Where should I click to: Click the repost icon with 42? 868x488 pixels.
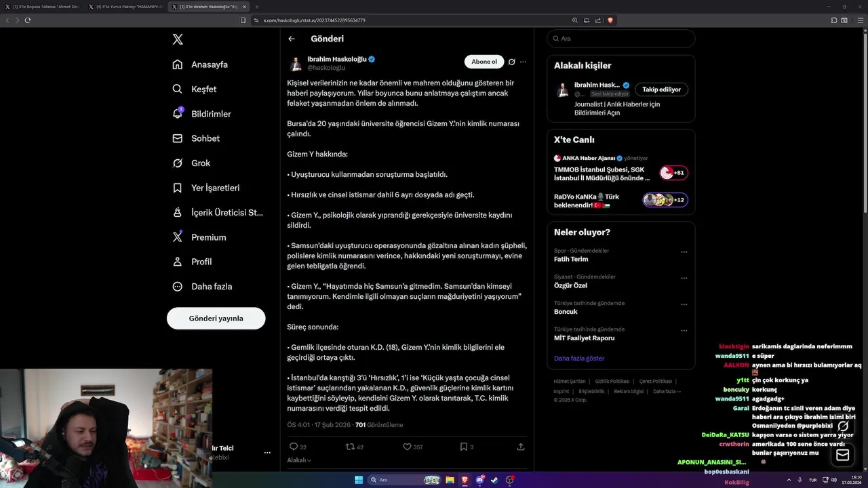point(355,447)
